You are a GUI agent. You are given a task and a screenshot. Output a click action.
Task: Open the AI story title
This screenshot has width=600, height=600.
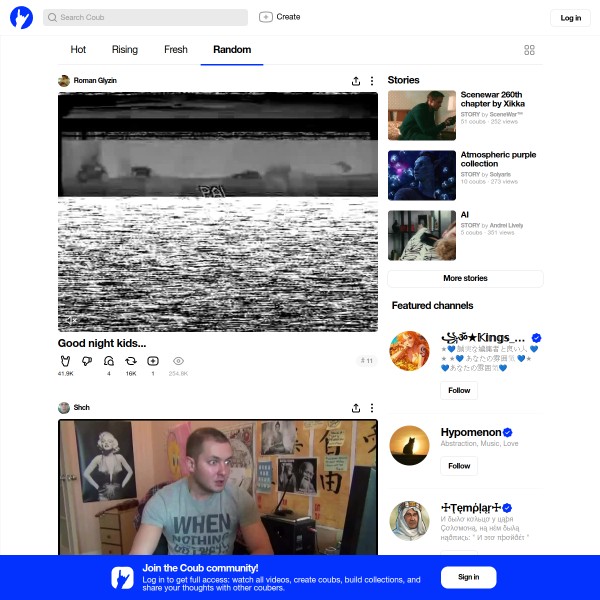point(465,215)
